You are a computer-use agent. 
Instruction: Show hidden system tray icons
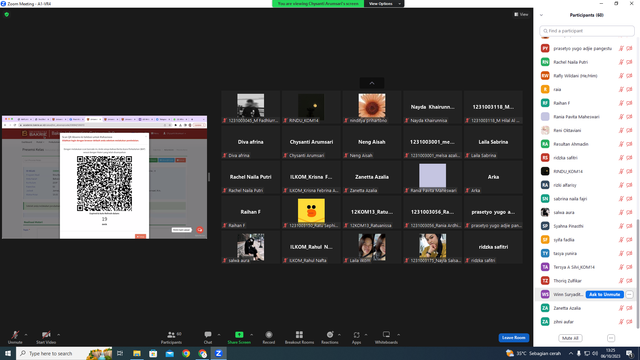[x=571, y=353]
